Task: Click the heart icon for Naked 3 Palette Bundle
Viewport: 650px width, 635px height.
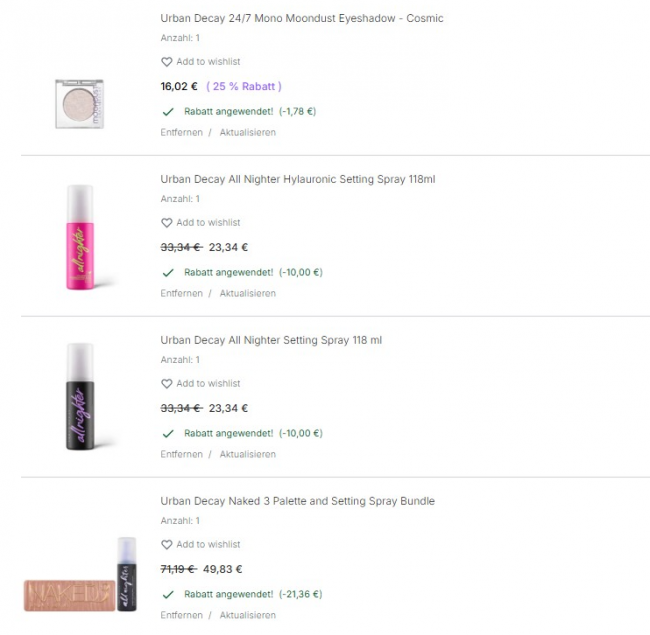Action: (167, 545)
